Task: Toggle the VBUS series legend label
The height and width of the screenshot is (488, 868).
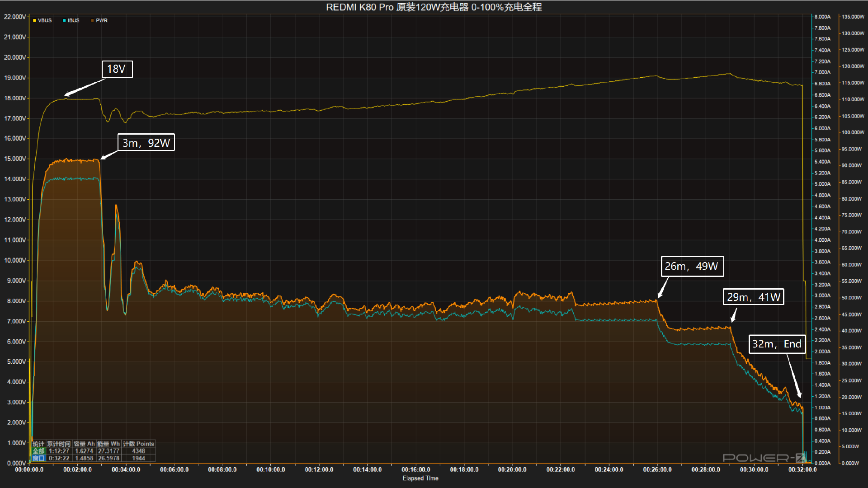Action: point(45,20)
